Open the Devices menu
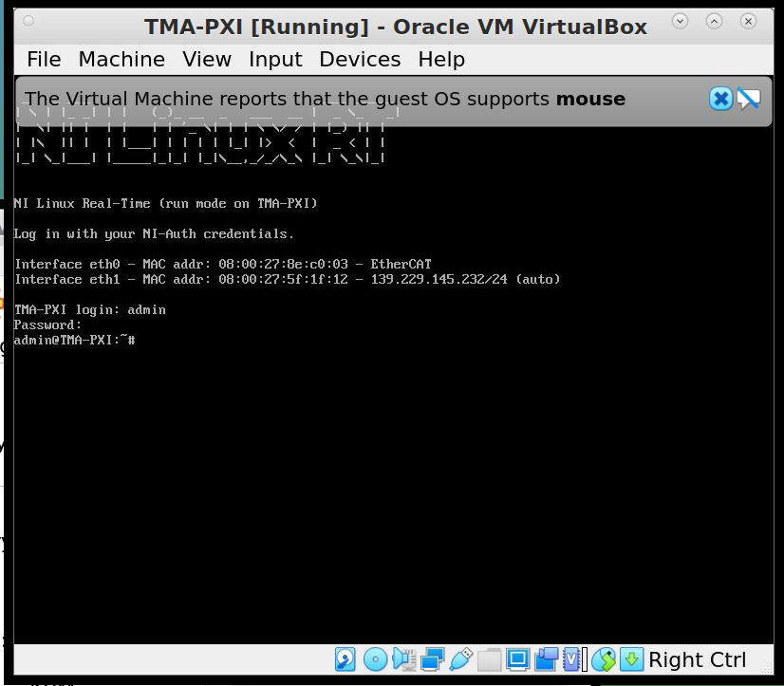 (x=360, y=60)
